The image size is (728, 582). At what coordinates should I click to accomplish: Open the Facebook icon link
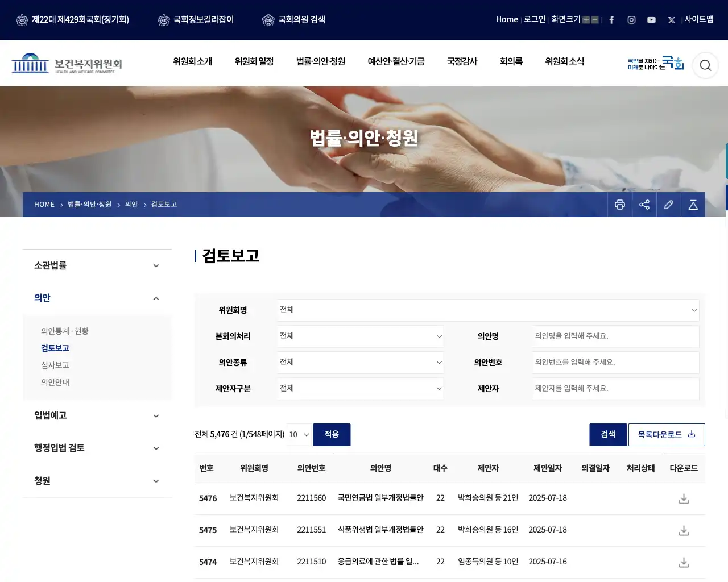click(x=611, y=20)
